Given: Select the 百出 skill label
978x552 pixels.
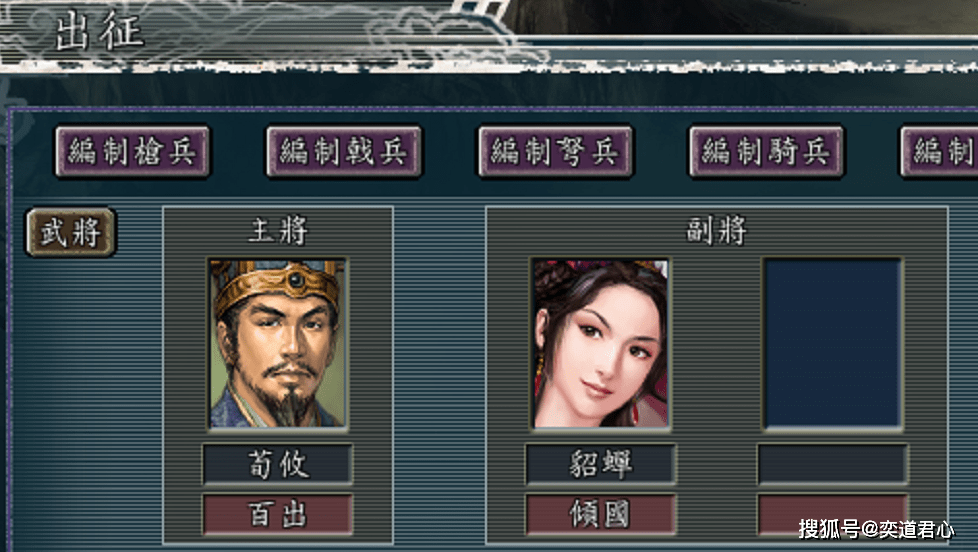Looking at the screenshot, I should click(278, 515).
